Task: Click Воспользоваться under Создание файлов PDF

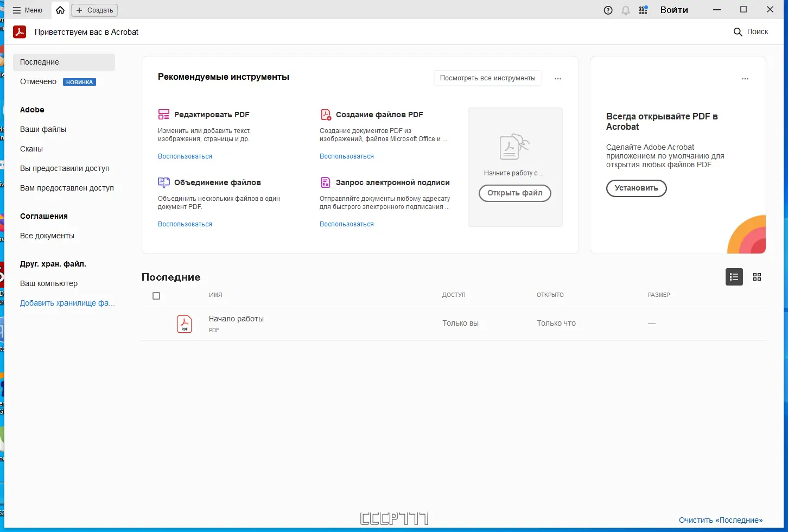Action: (x=347, y=156)
